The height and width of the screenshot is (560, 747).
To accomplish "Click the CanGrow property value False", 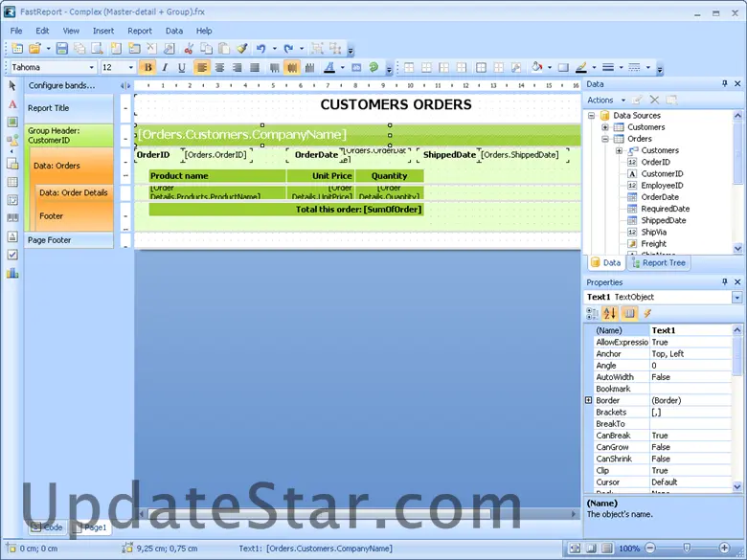I will click(x=690, y=447).
